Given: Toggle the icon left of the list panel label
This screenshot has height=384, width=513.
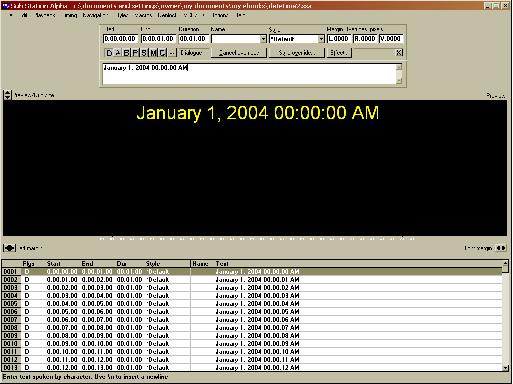Looking at the screenshot, I should pos(9,248).
